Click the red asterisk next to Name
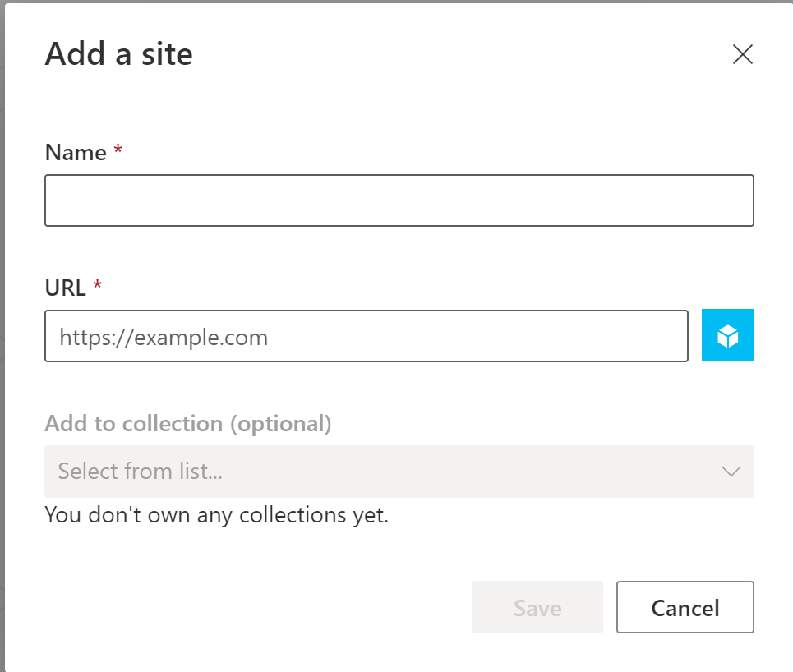Viewport: 793px width, 672px height. [118, 151]
